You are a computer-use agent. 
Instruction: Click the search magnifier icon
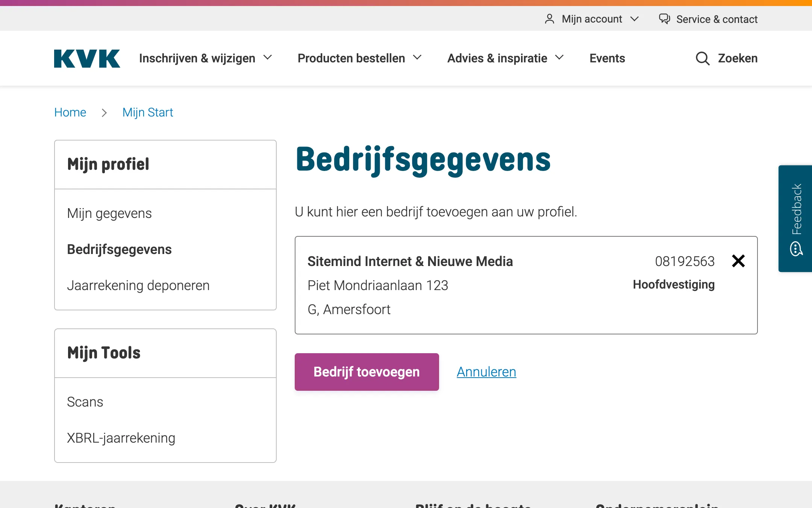703,59
